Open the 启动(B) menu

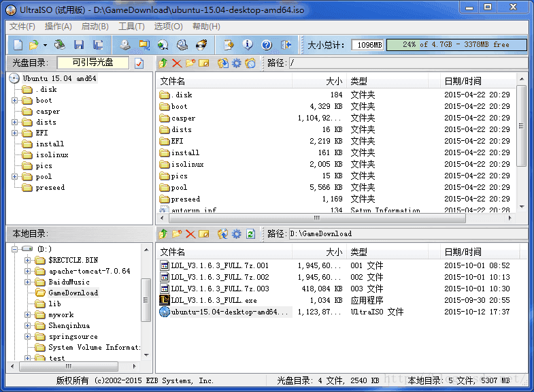tap(95, 27)
